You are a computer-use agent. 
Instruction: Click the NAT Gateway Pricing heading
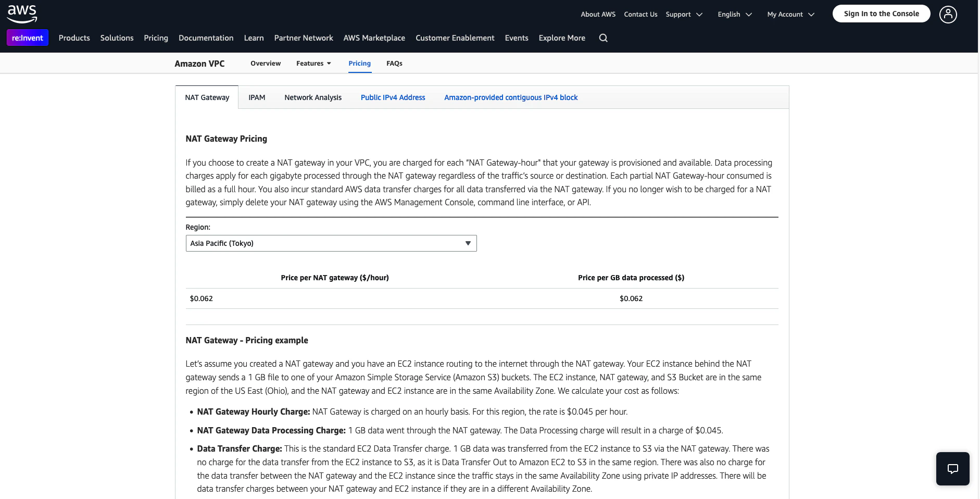point(227,139)
